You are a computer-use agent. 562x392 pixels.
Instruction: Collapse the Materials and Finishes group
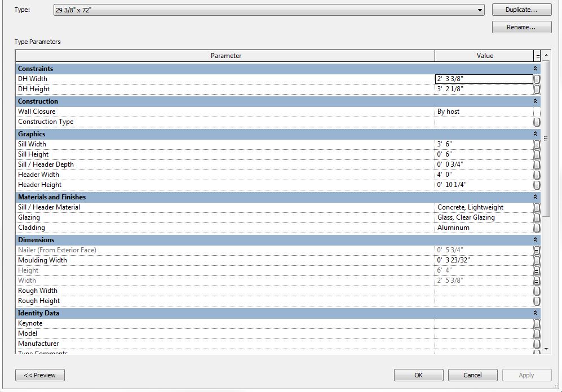tap(535, 197)
